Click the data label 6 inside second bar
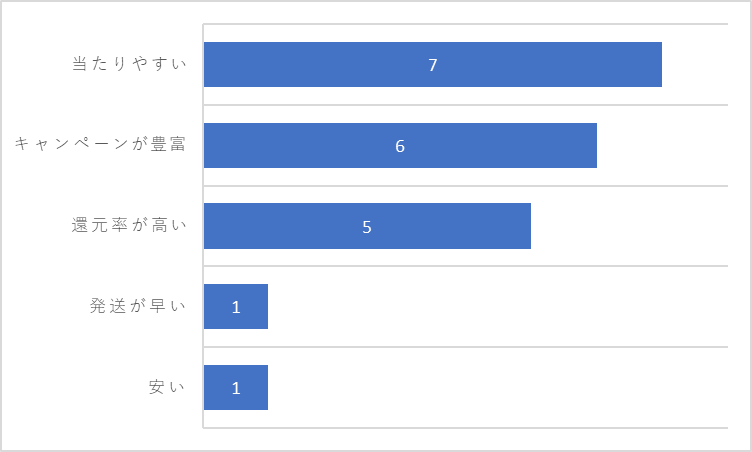This screenshot has width=752, height=452. (400, 146)
